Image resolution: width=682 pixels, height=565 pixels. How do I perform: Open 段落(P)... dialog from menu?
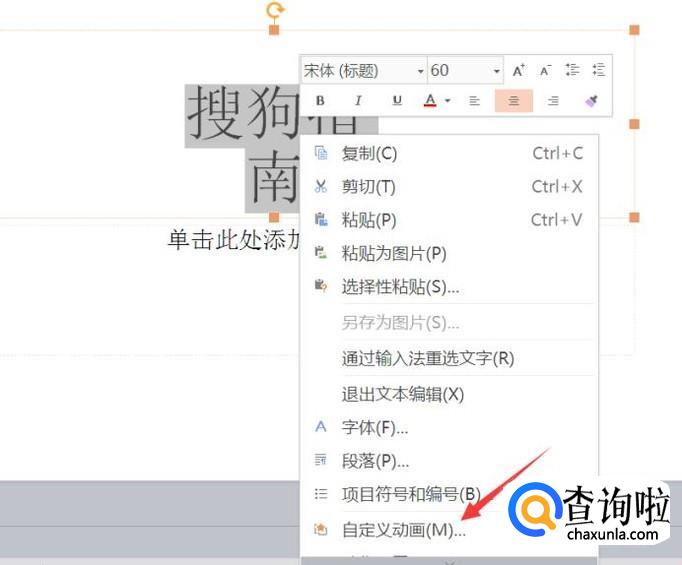pos(449,461)
